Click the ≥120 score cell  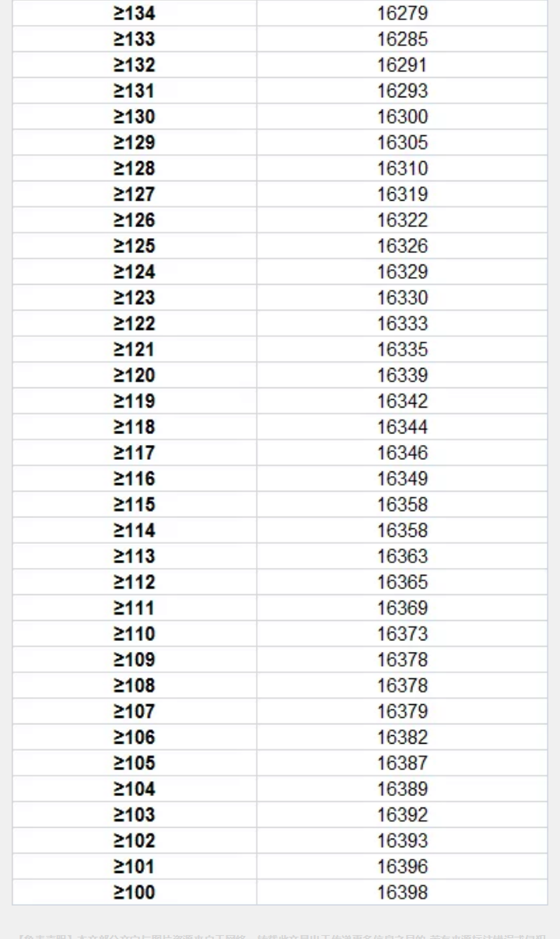pyautogui.click(x=135, y=375)
